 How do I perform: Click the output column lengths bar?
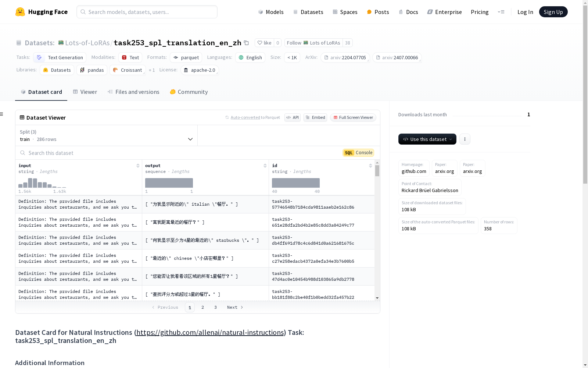tap(169, 183)
